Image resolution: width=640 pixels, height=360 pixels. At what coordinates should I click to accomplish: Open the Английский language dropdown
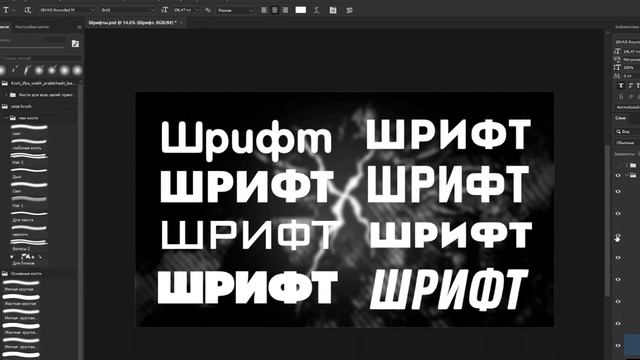click(x=628, y=107)
